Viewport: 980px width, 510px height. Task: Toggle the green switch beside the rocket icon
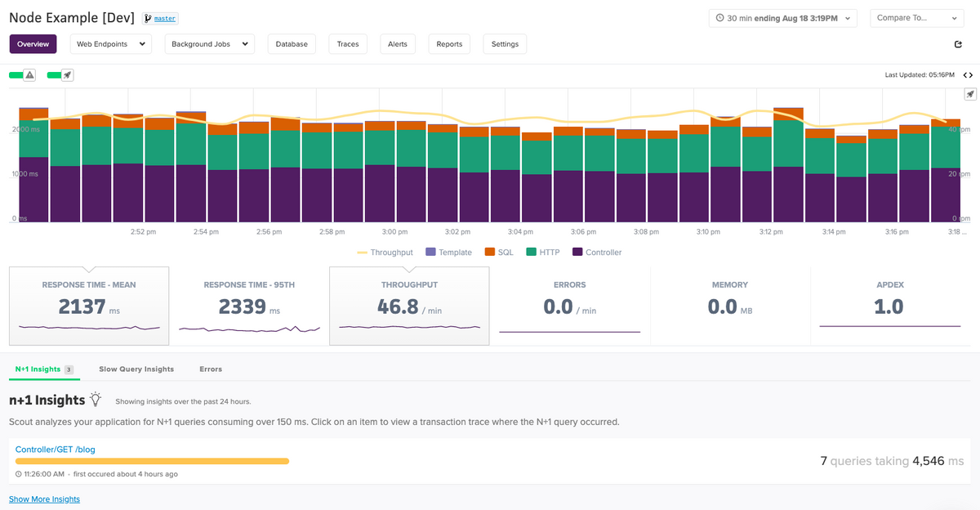pos(52,74)
